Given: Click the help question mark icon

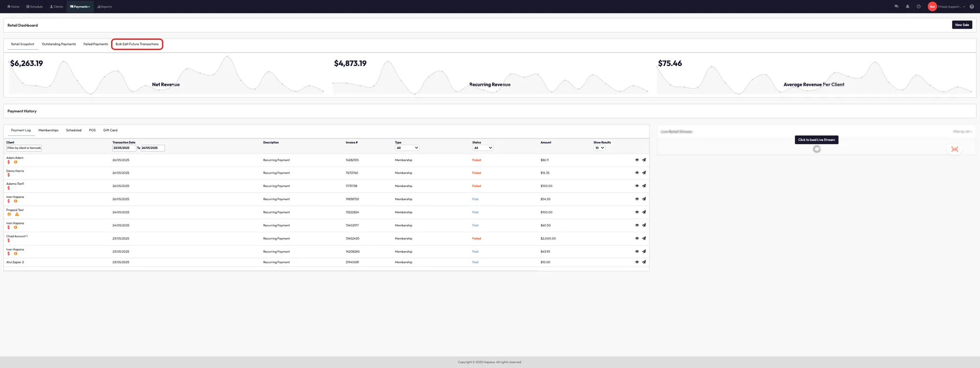Looking at the screenshot, I should point(971,7).
